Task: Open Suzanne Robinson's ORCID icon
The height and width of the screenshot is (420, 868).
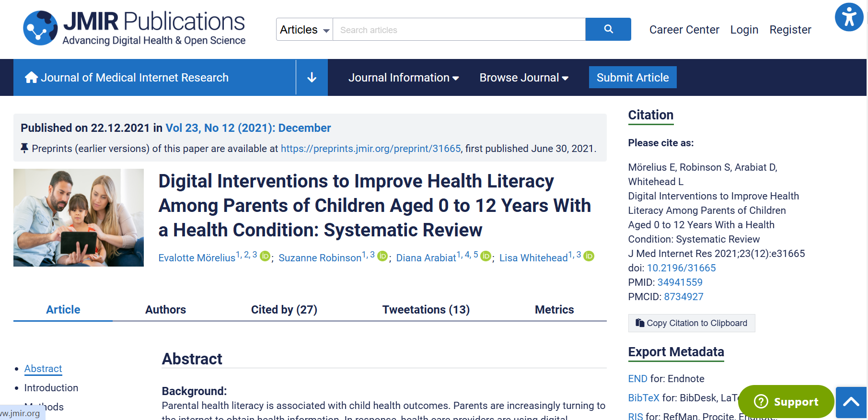Action: pyautogui.click(x=382, y=257)
